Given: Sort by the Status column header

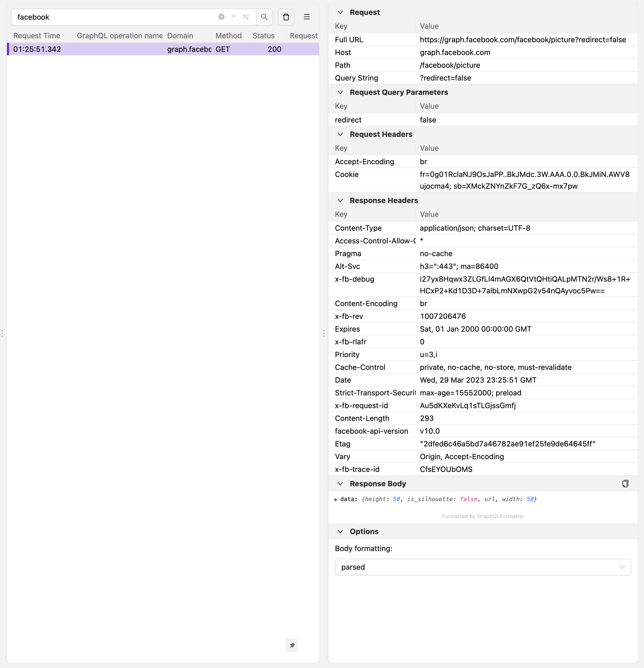Looking at the screenshot, I should click(263, 35).
